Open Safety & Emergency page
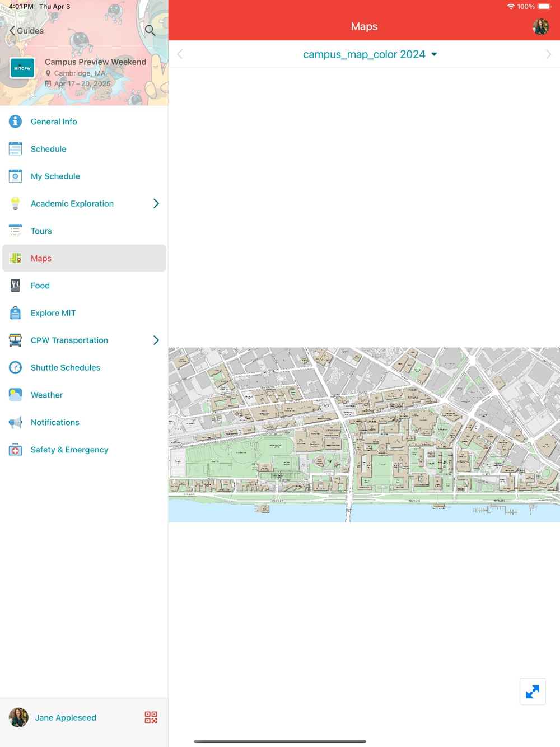Viewport: 560px width, 747px height. (x=84, y=450)
